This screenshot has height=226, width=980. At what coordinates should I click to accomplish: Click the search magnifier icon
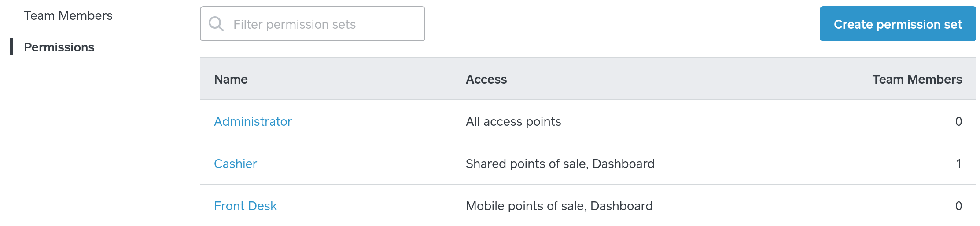click(x=216, y=24)
